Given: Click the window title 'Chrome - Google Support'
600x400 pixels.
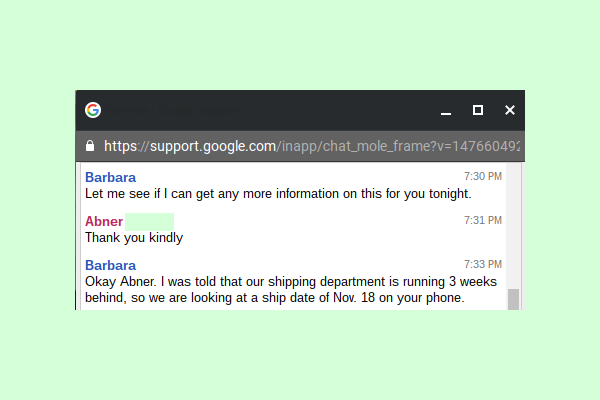Looking at the screenshot, I should (174, 111).
